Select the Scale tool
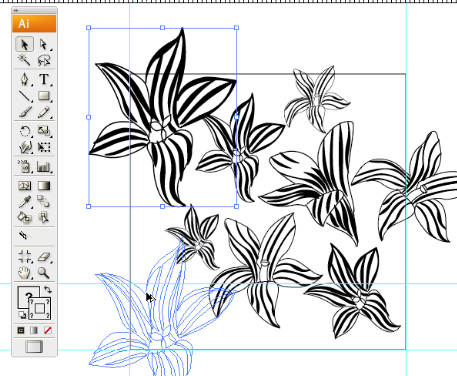This screenshot has width=457, height=376. tap(44, 131)
